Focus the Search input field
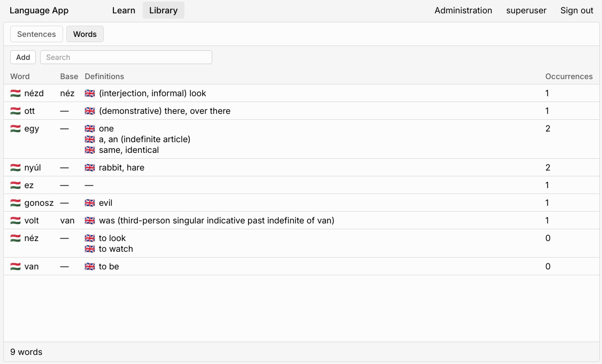602x364 pixels. [126, 57]
